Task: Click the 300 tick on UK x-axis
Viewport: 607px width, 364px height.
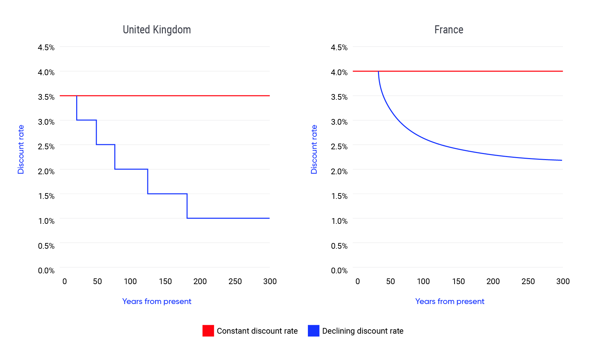Action: (x=270, y=281)
